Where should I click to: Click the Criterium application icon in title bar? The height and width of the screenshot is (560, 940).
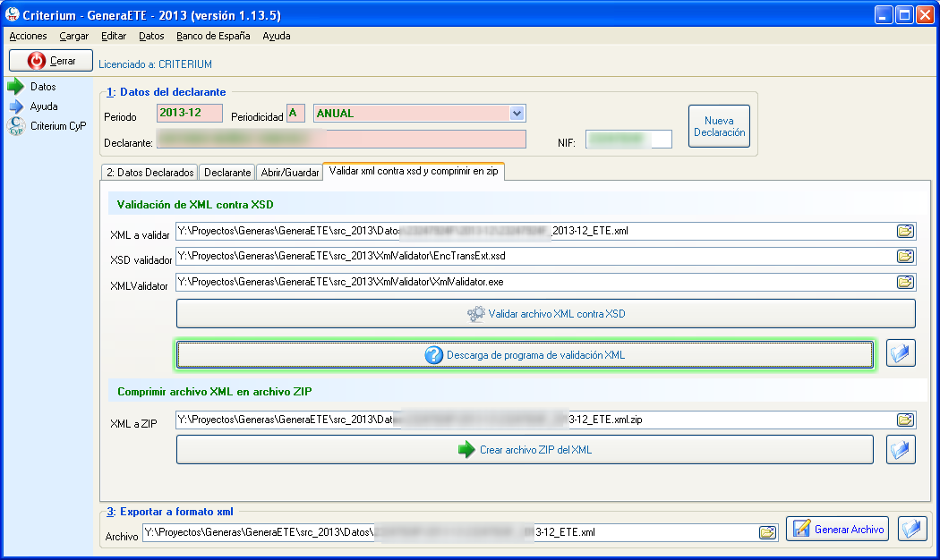[12, 14]
